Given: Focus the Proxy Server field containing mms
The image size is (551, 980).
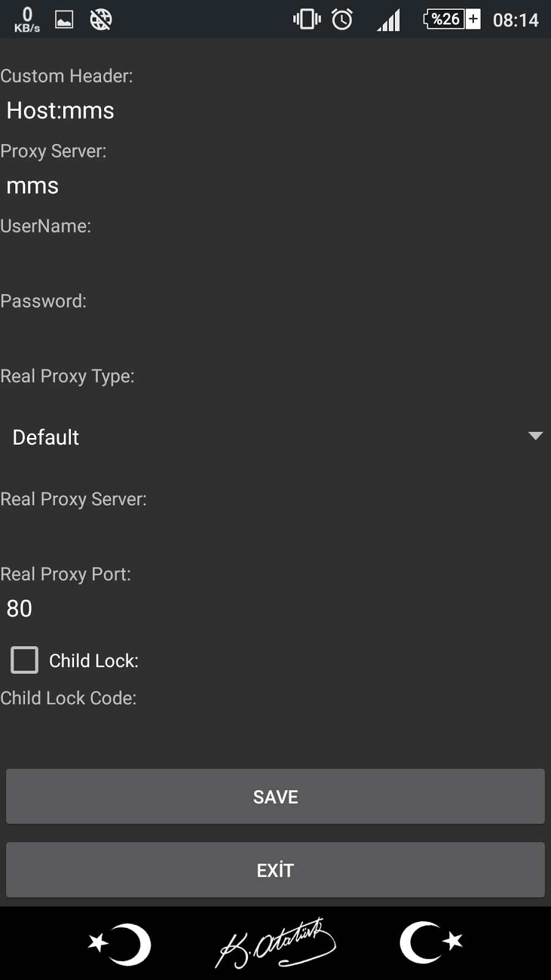Looking at the screenshot, I should pos(275,186).
